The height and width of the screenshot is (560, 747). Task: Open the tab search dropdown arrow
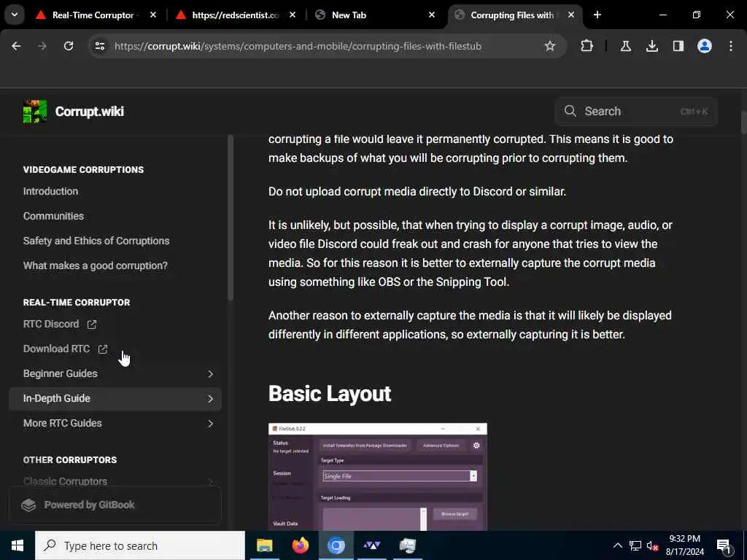coord(15,15)
